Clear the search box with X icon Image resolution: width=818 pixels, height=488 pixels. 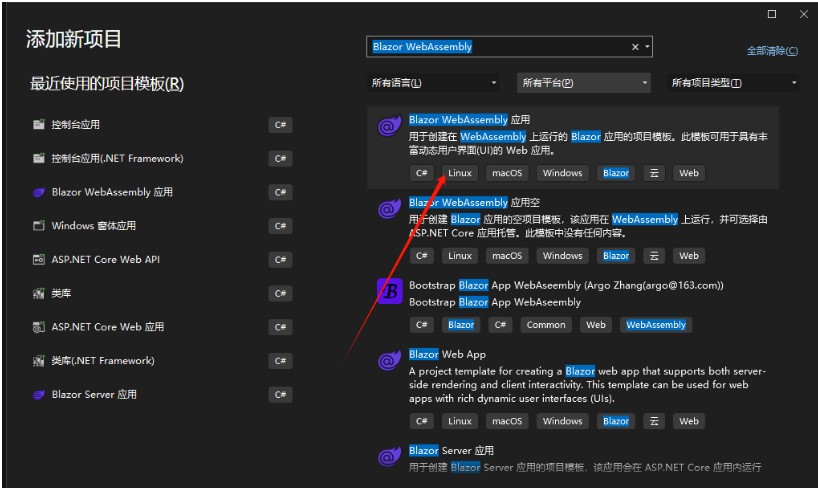pyautogui.click(x=635, y=47)
